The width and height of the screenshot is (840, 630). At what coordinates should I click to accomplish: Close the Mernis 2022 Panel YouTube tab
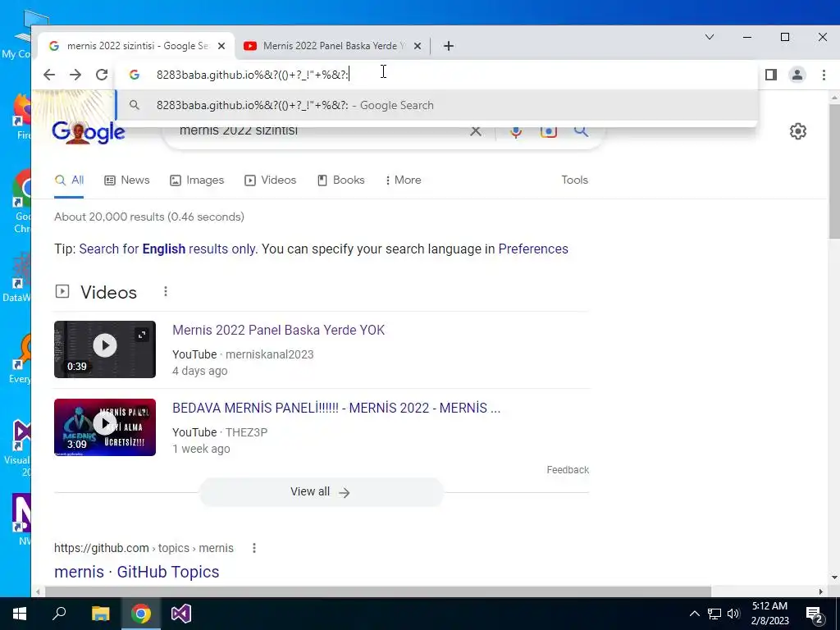(418, 46)
